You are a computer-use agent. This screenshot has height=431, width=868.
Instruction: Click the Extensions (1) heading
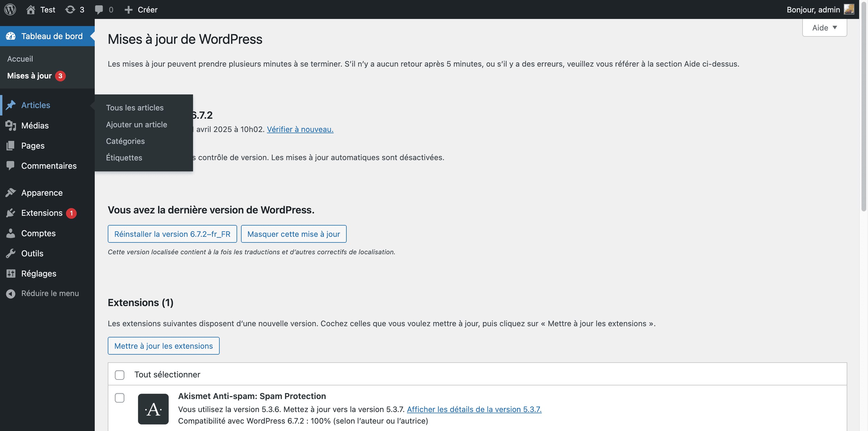(141, 302)
